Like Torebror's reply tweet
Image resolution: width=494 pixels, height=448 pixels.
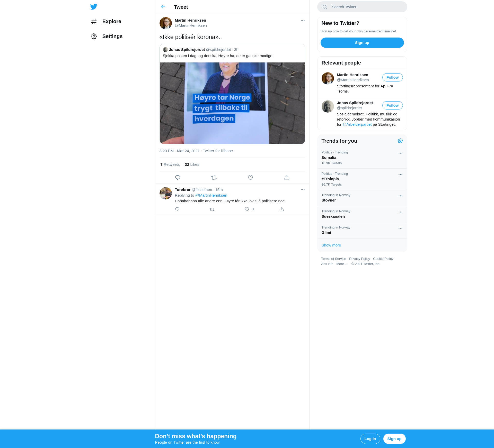coord(247,209)
